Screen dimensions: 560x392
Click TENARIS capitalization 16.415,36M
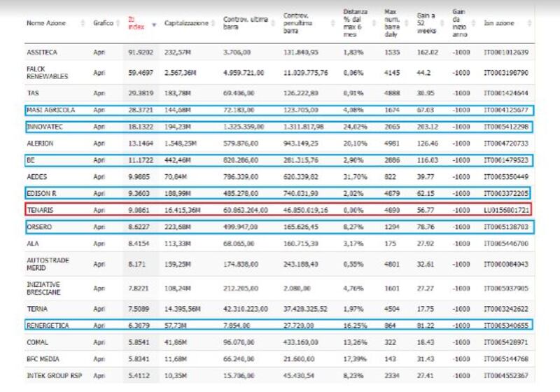[182, 210]
